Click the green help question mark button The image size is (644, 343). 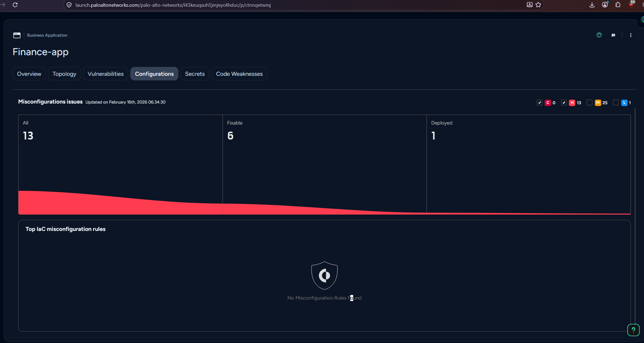[633, 330]
